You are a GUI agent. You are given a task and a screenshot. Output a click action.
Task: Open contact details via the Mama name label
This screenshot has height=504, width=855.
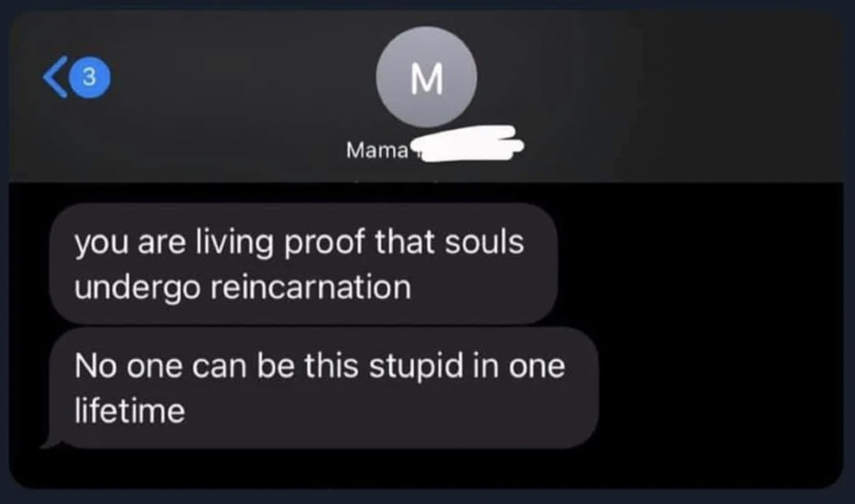[377, 150]
